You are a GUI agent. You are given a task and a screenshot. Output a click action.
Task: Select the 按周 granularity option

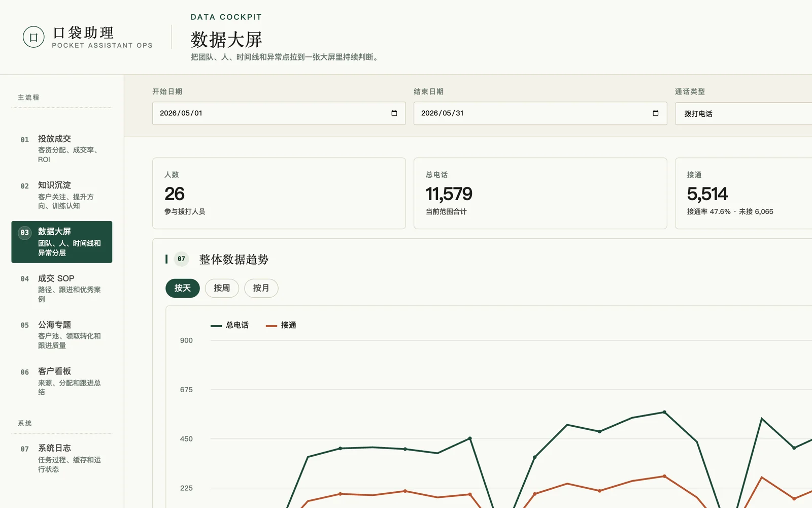(x=222, y=288)
